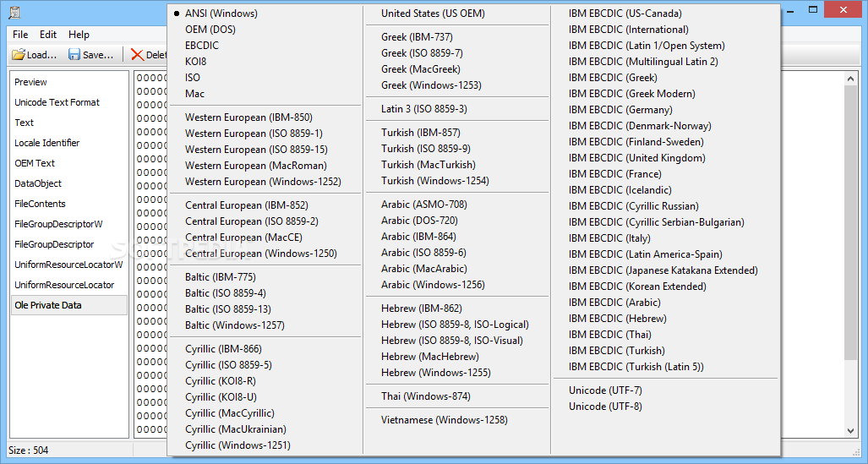Click the red X Delete icon
This screenshot has width=868, height=464.
click(137, 55)
